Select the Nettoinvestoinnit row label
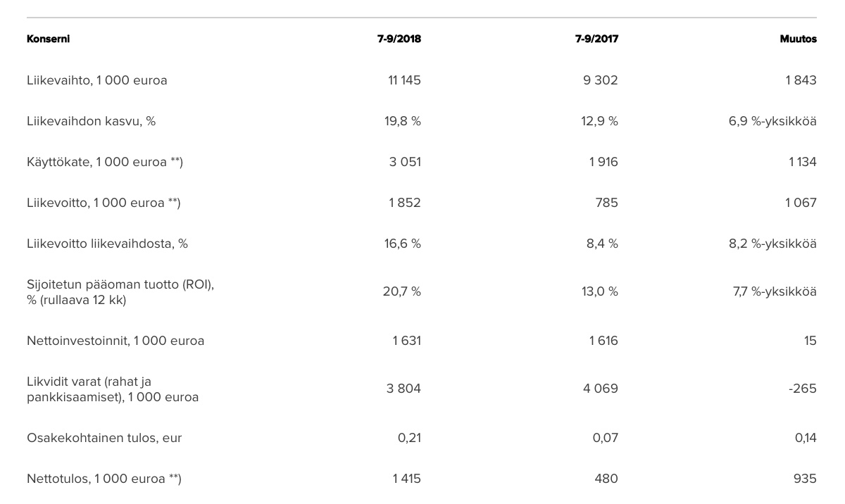This screenshot has height=504, width=845. 115,341
